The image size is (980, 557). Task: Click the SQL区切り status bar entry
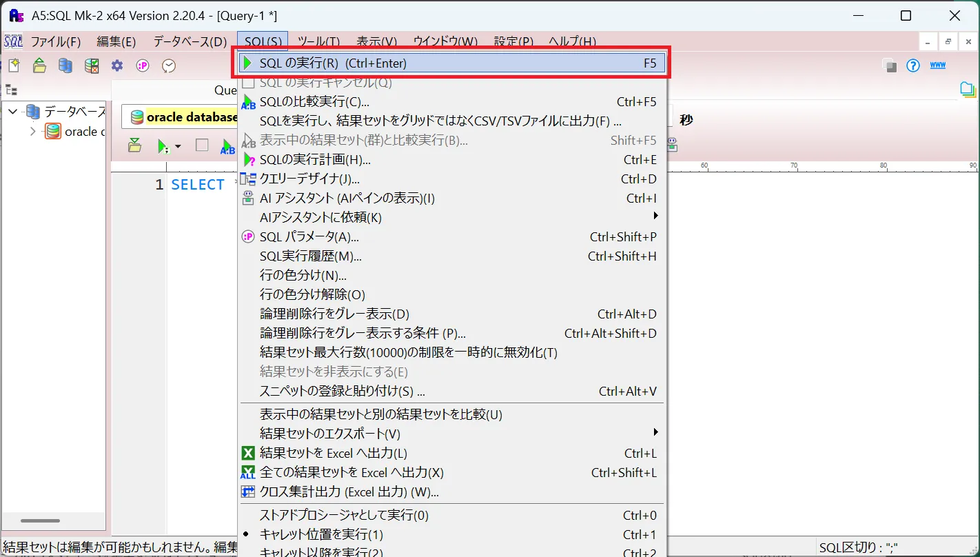tap(857, 548)
